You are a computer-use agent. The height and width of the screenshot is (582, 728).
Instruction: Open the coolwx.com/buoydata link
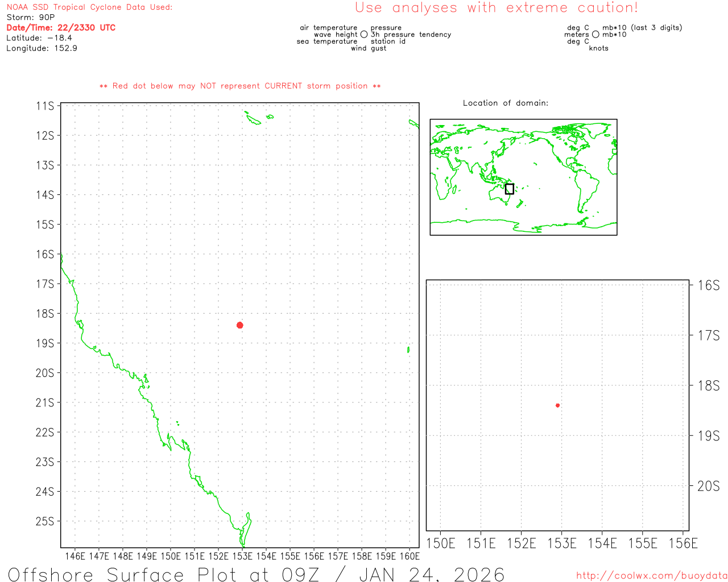click(651, 576)
